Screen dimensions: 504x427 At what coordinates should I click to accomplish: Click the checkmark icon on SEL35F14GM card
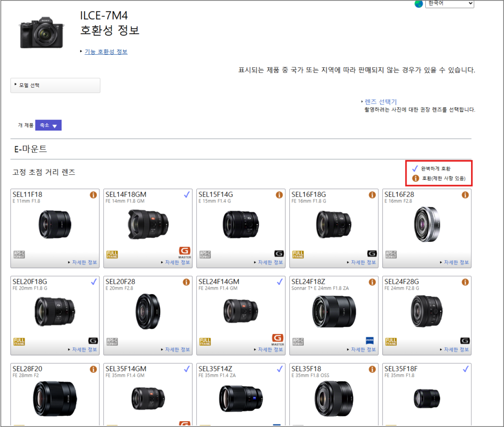[187, 369]
